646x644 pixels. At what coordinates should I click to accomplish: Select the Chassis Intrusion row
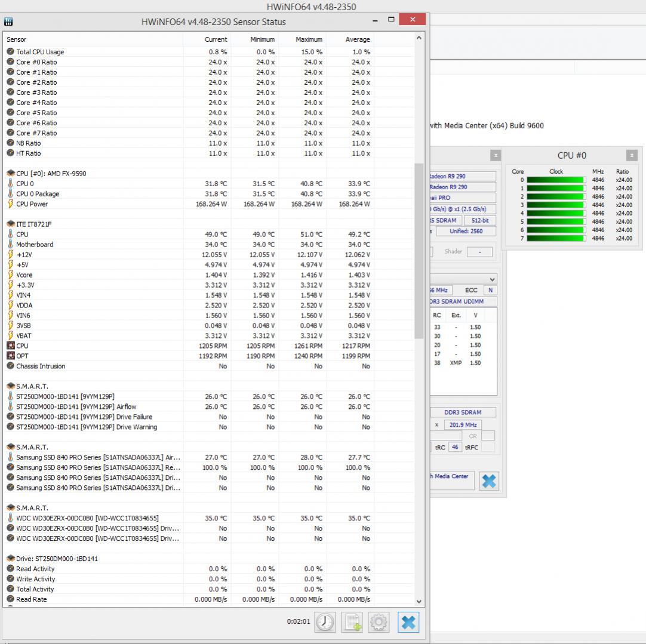click(x=41, y=366)
